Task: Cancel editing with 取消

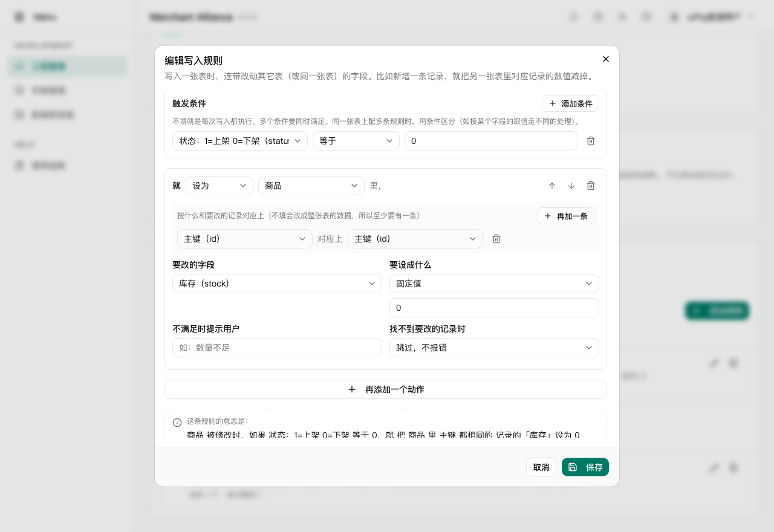Action: point(541,467)
